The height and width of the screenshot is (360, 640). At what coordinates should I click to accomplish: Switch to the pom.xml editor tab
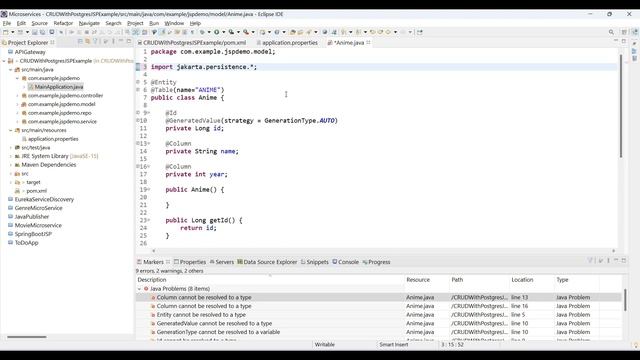[x=192, y=42]
